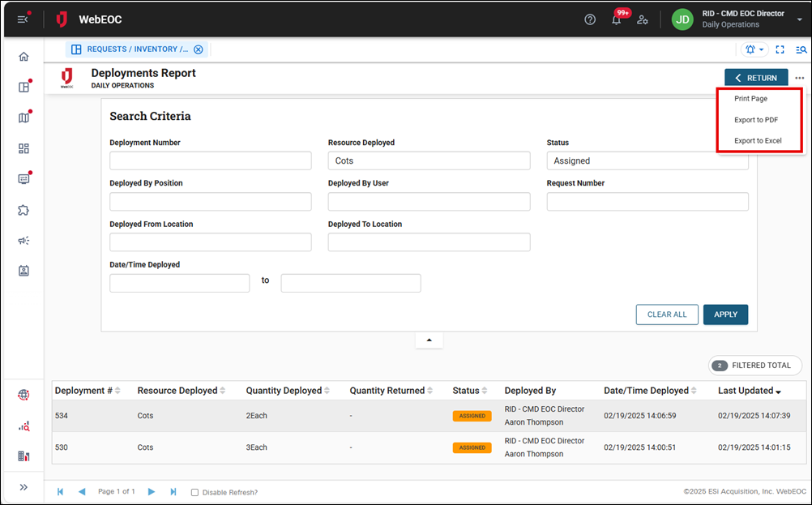Collapse the Search Criteria panel

click(x=429, y=340)
